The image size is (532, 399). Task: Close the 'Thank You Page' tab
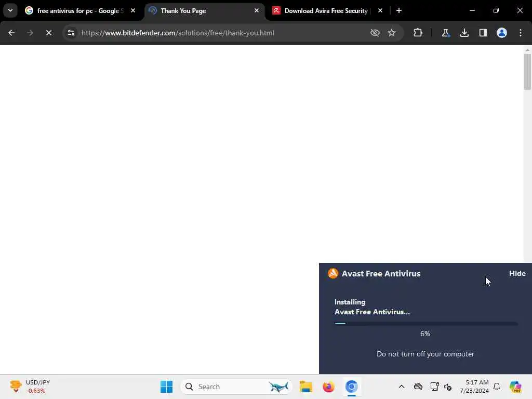[x=257, y=10]
